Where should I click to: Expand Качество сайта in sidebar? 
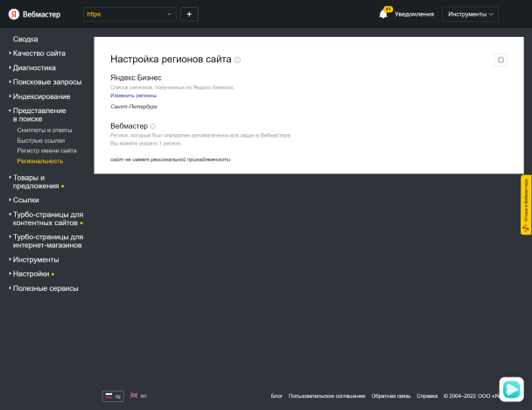(38, 53)
